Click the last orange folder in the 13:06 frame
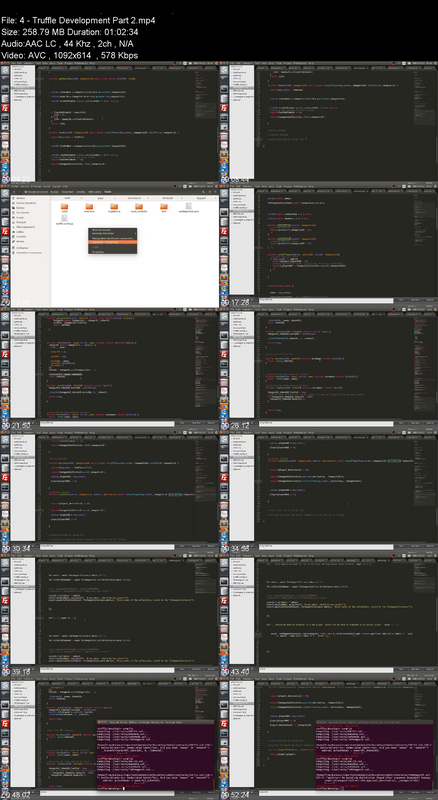The height and width of the screenshot is (800, 438). pyautogui.click(x=164, y=206)
